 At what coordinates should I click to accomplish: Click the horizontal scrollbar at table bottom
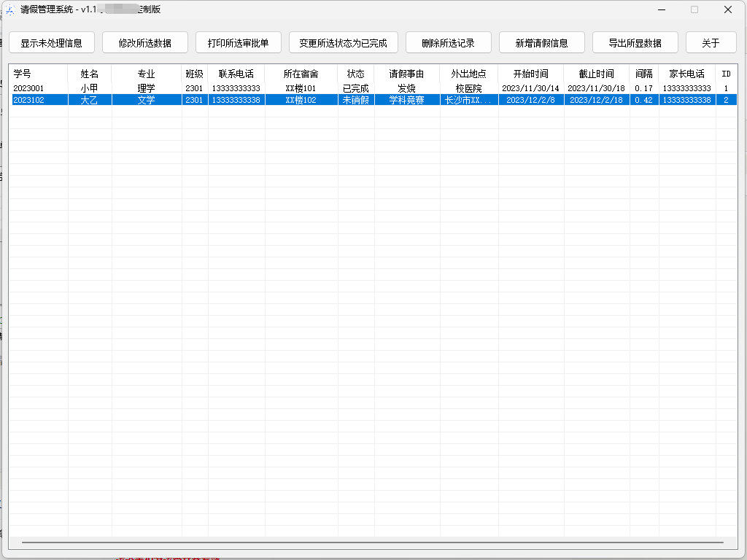point(372,542)
